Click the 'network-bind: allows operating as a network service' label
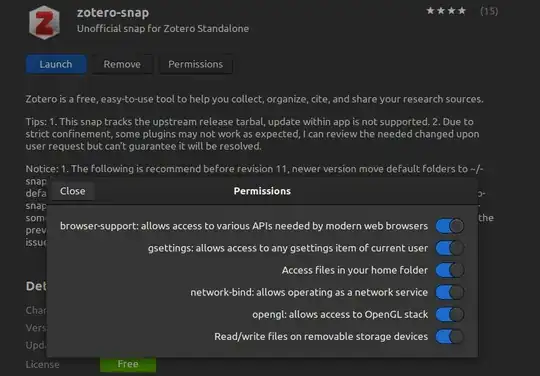 point(309,293)
